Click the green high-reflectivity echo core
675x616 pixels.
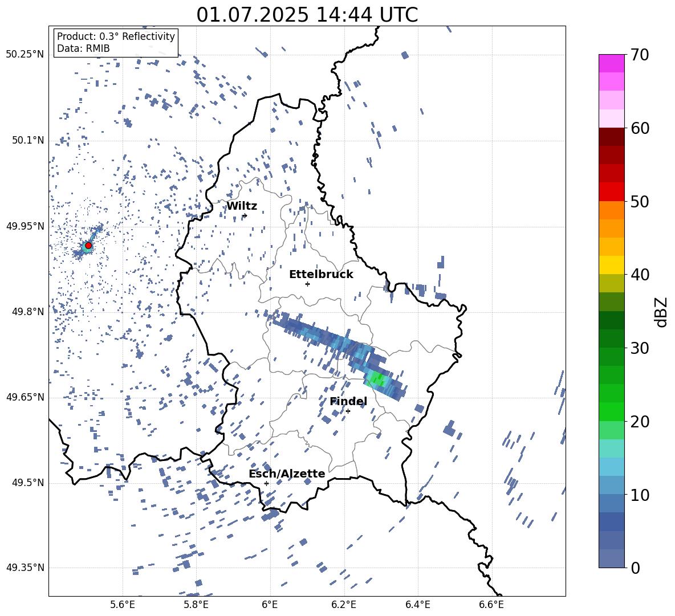point(377,379)
